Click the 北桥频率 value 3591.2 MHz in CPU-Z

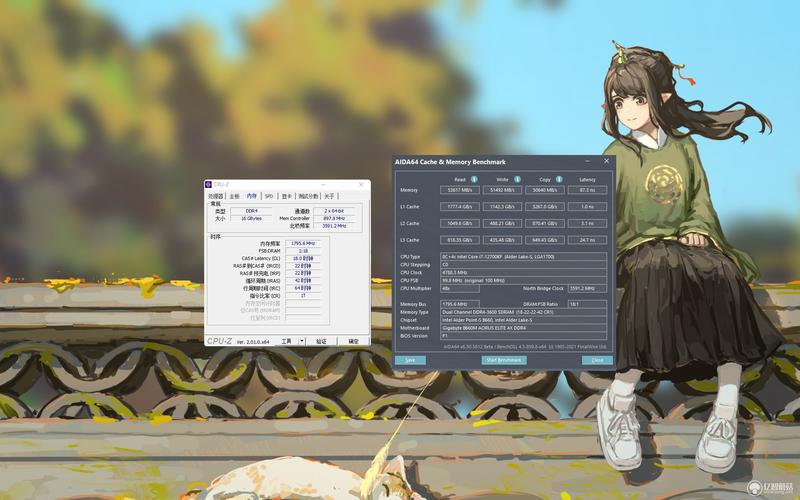coord(334,226)
